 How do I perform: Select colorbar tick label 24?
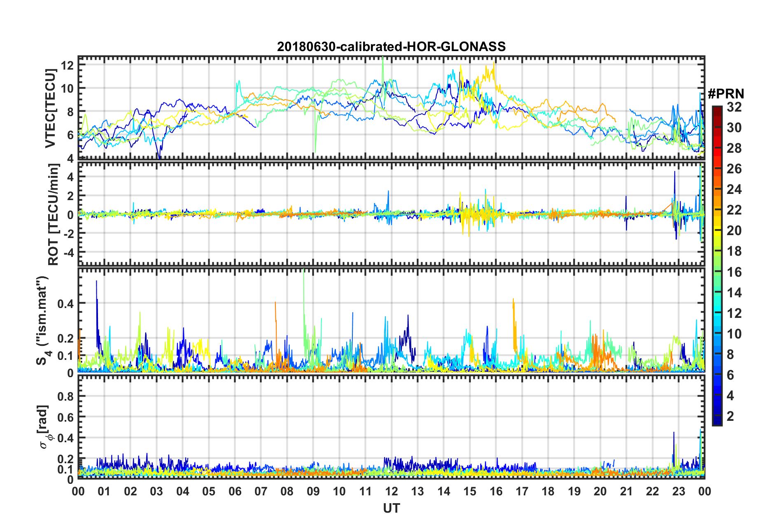734,189
